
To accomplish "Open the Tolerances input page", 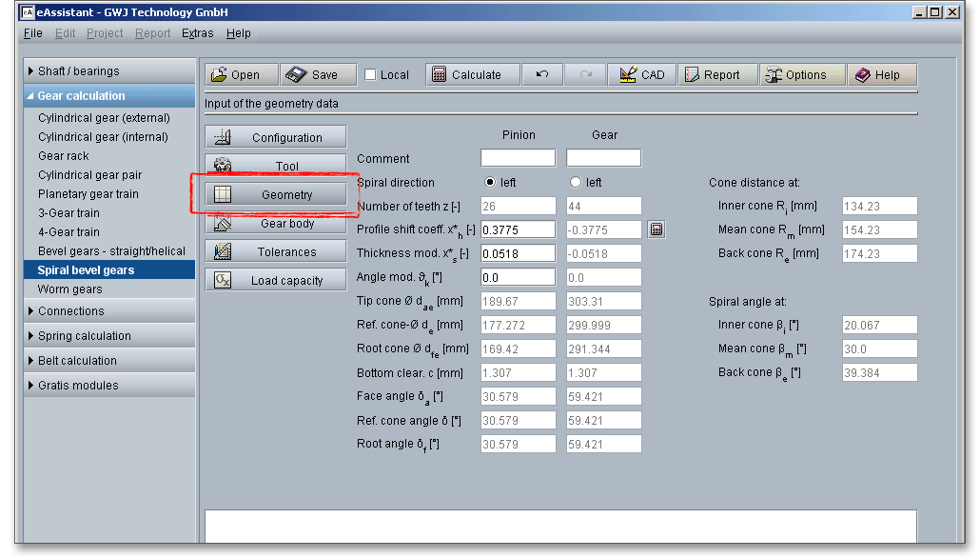I will coord(276,252).
